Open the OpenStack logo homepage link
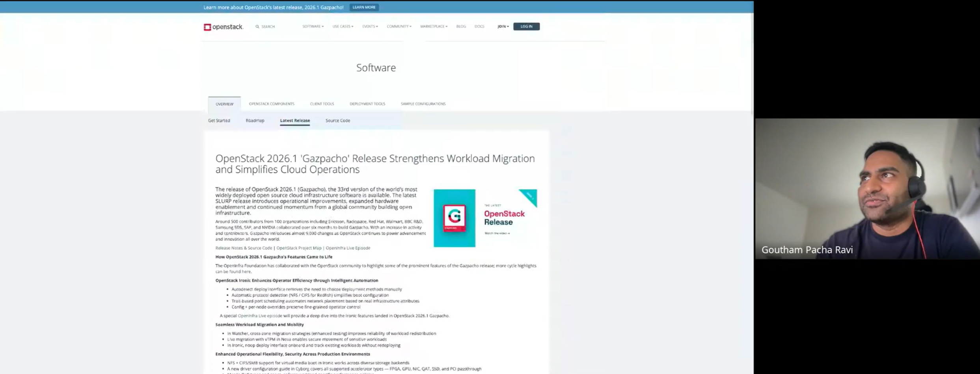980x374 pixels. coord(223,27)
